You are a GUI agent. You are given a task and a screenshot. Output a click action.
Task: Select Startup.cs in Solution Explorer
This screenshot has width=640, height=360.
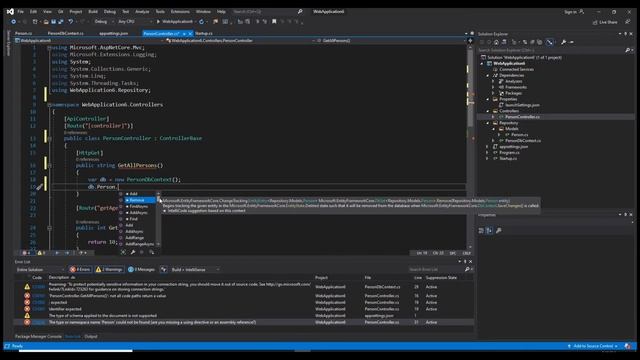coord(508,158)
